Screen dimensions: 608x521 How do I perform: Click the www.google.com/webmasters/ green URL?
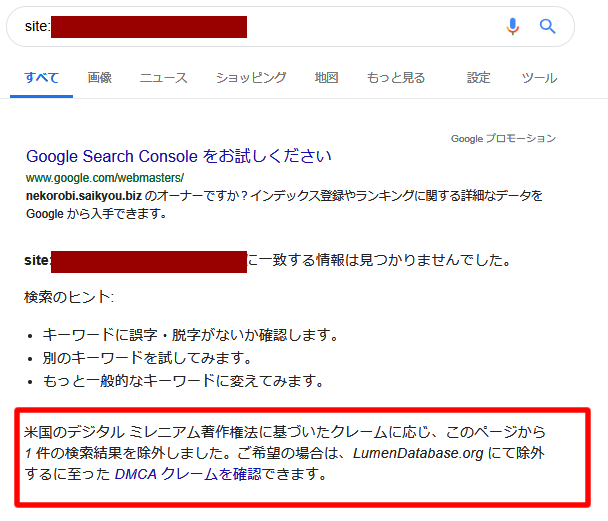click(x=105, y=178)
